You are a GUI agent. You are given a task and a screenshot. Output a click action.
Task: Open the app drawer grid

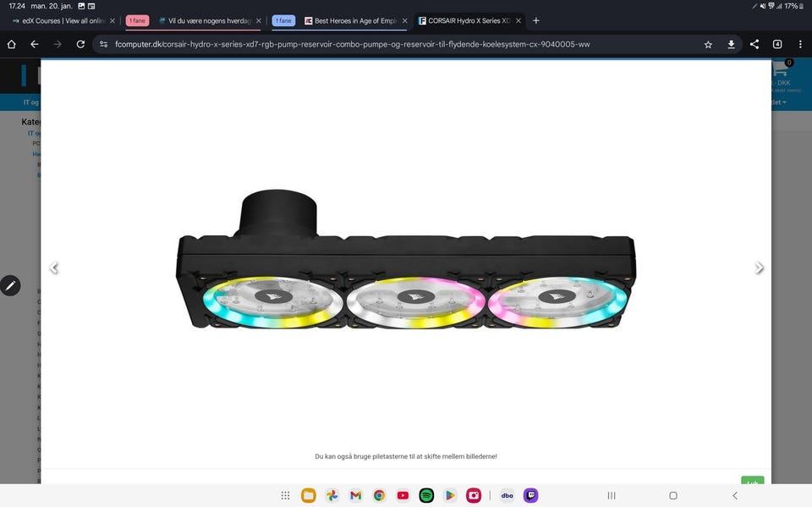tap(285, 496)
